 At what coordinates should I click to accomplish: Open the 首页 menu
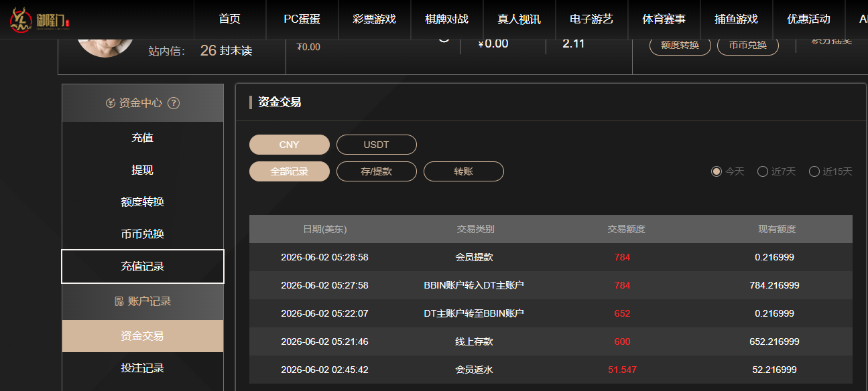229,19
